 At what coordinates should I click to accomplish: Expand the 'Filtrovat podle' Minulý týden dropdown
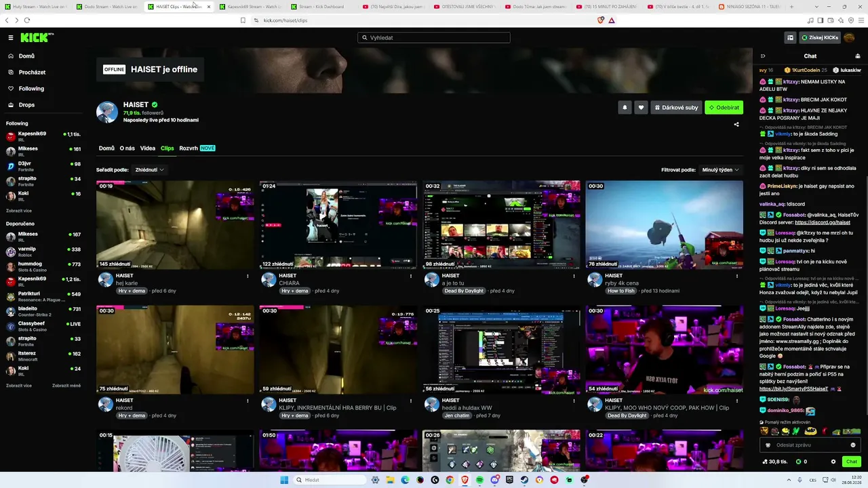pyautogui.click(x=720, y=169)
